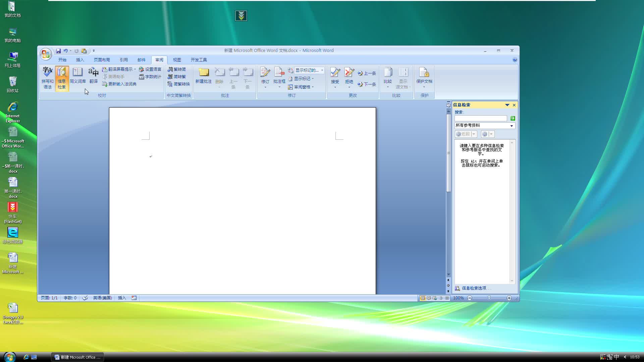Click the Save icon on Quick Access Toolbar
Screen dimensions: 644x362
(x=59, y=51)
